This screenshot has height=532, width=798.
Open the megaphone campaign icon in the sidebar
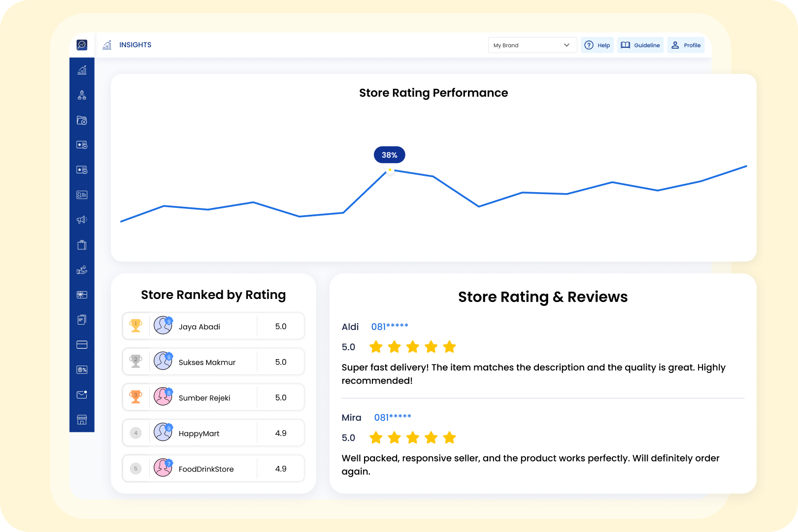tap(82, 220)
